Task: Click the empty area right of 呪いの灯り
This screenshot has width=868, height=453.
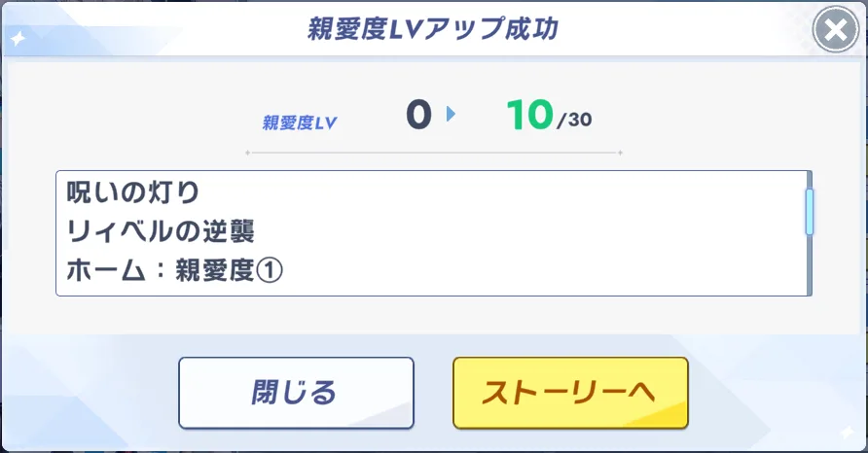Action: pos(487,193)
